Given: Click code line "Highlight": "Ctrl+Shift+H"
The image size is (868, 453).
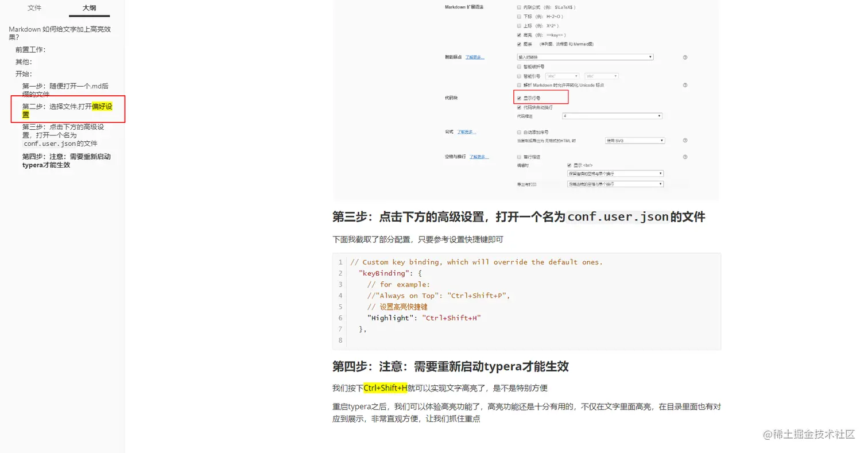Looking at the screenshot, I should 424,318.
